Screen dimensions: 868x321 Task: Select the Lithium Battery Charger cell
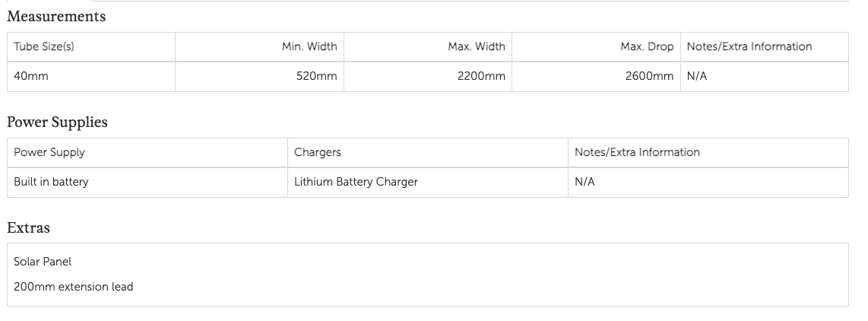point(356,182)
